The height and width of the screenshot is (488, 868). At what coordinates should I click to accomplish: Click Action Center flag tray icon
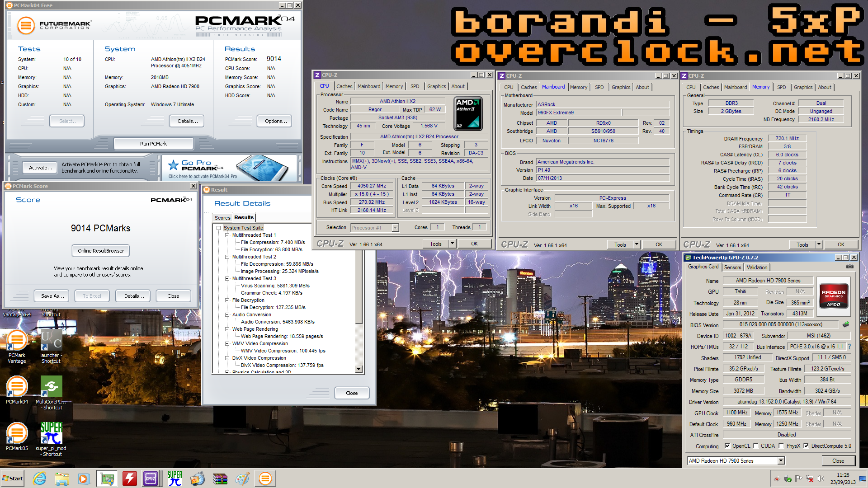pos(799,479)
